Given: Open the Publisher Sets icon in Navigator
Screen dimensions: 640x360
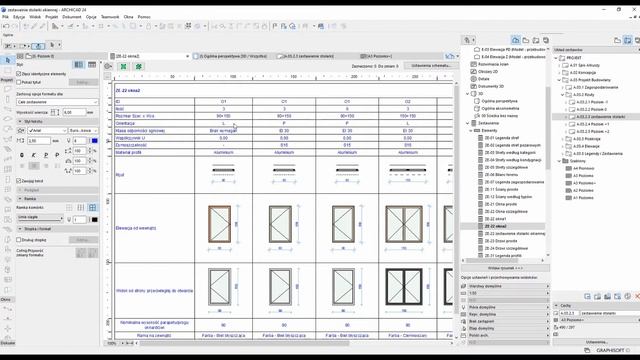Looking at the screenshot, I should coord(546,40).
